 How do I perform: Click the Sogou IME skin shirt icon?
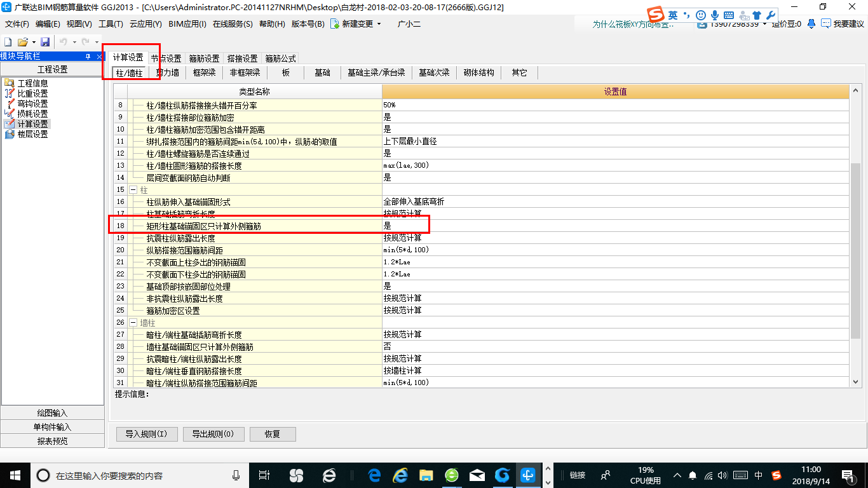pyautogui.click(x=756, y=15)
